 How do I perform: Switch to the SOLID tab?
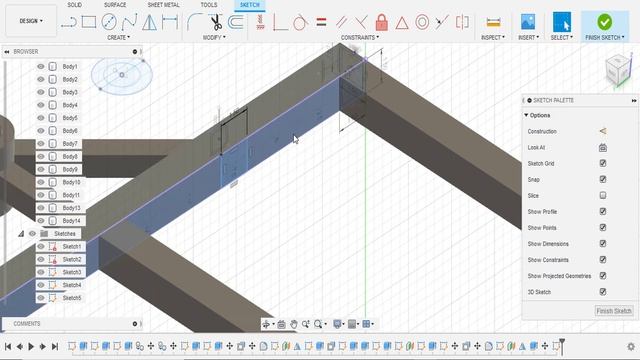tap(74, 5)
